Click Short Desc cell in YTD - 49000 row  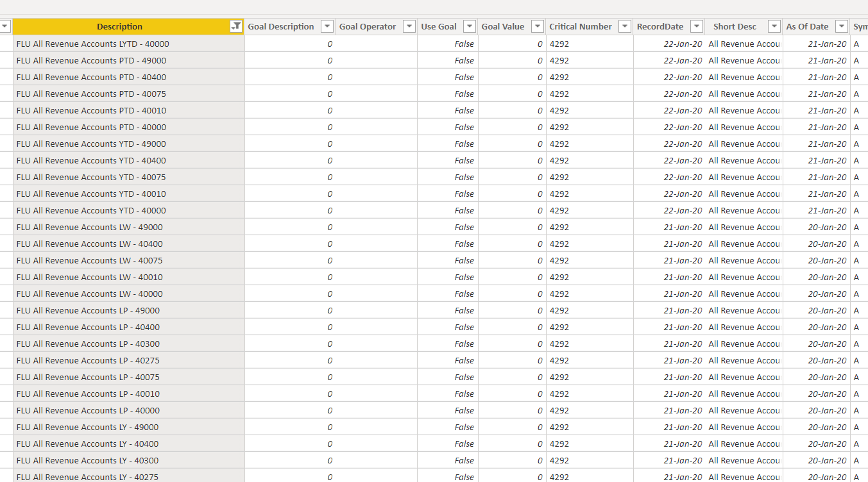(743, 144)
